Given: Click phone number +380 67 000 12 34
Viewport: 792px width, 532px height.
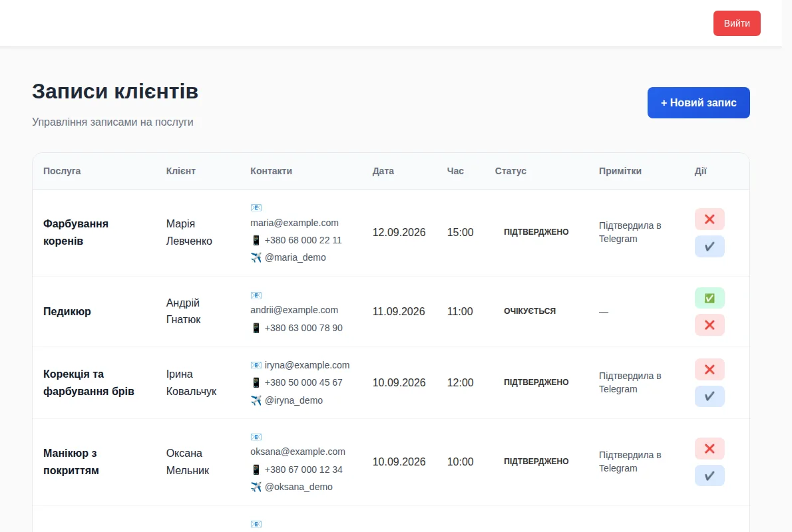Looking at the screenshot, I should [303, 469].
